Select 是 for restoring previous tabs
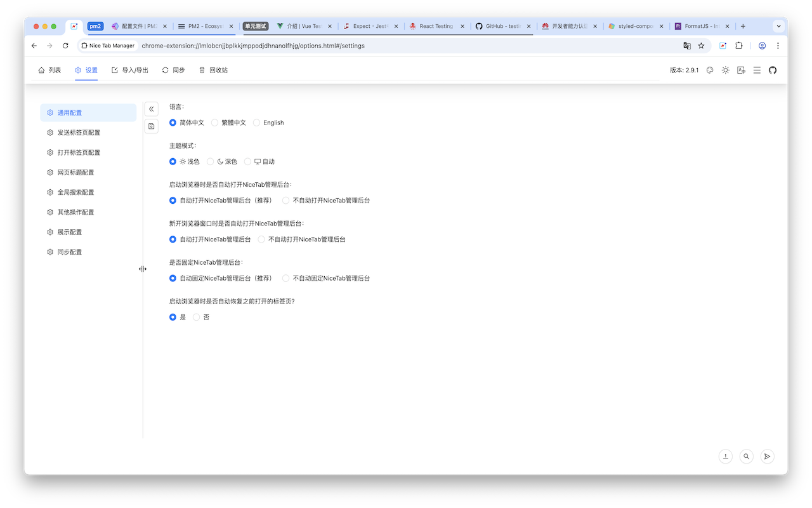This screenshot has height=508, width=812. tap(178, 317)
